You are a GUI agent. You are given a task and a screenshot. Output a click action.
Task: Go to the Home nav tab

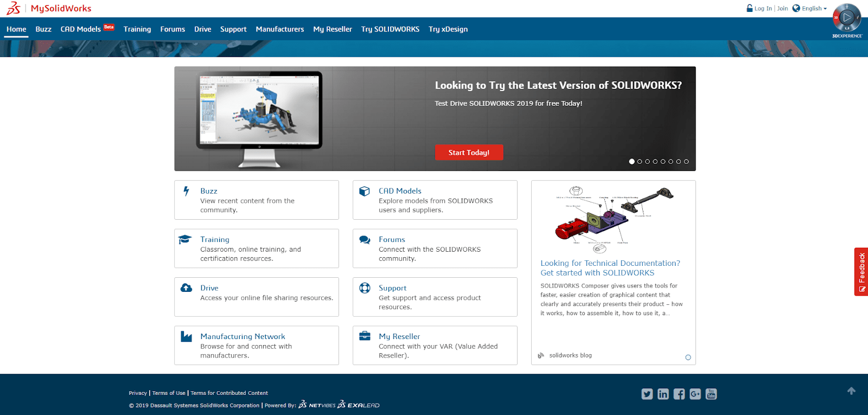coord(16,29)
